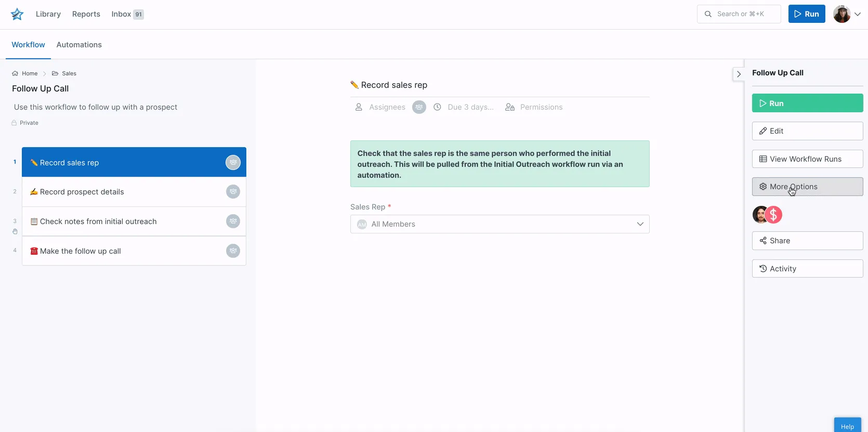This screenshot has height=432, width=868.
Task: Collapse the right sidebar with the chevron
Action: point(739,74)
